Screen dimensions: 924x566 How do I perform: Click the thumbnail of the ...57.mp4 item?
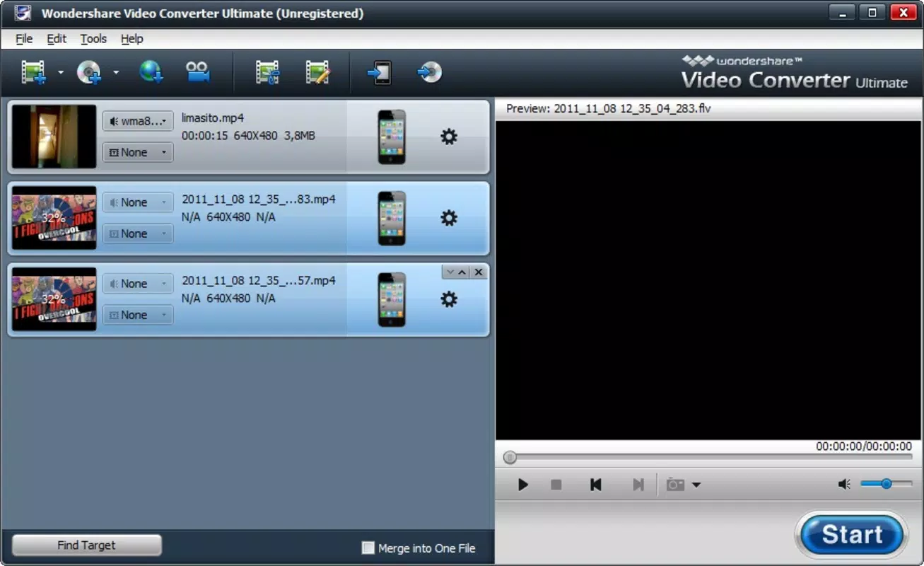click(54, 299)
